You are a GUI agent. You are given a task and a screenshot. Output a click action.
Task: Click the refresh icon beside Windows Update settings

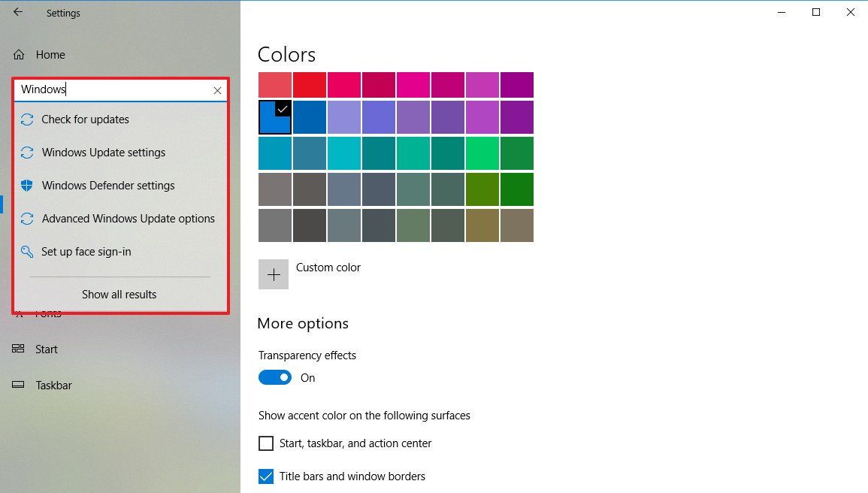[28, 152]
